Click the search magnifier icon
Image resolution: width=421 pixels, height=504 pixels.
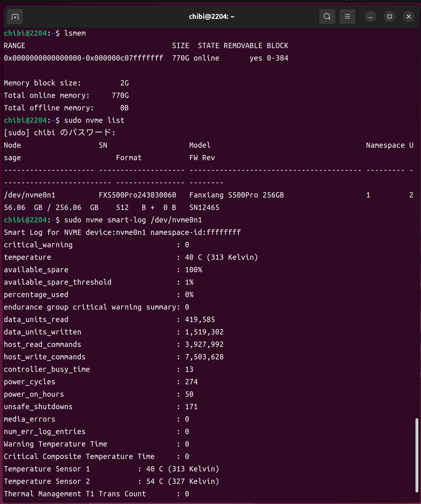327,17
